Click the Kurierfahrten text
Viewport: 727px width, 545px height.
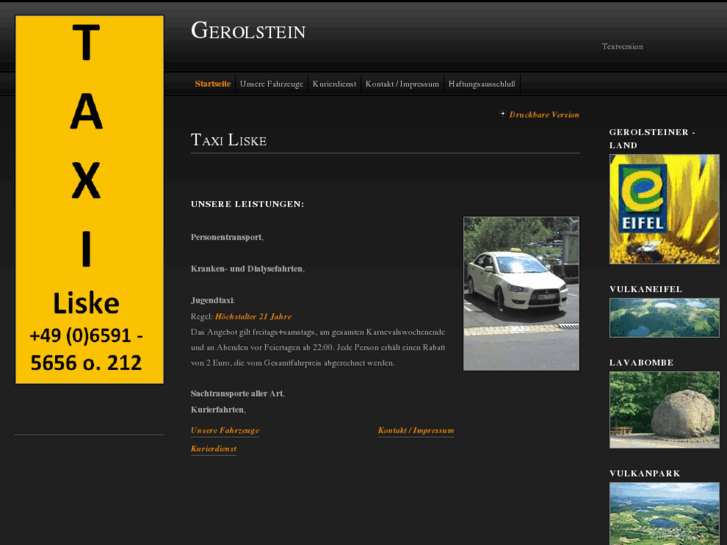click(x=217, y=410)
